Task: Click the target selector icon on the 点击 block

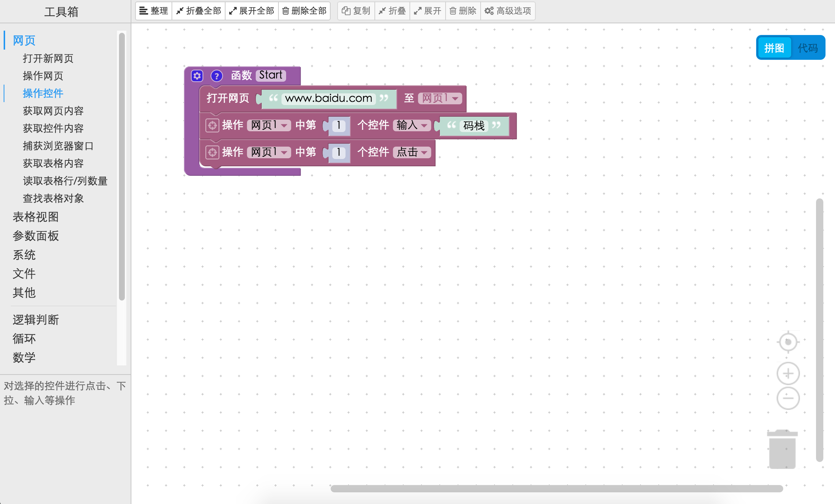Action: click(212, 152)
